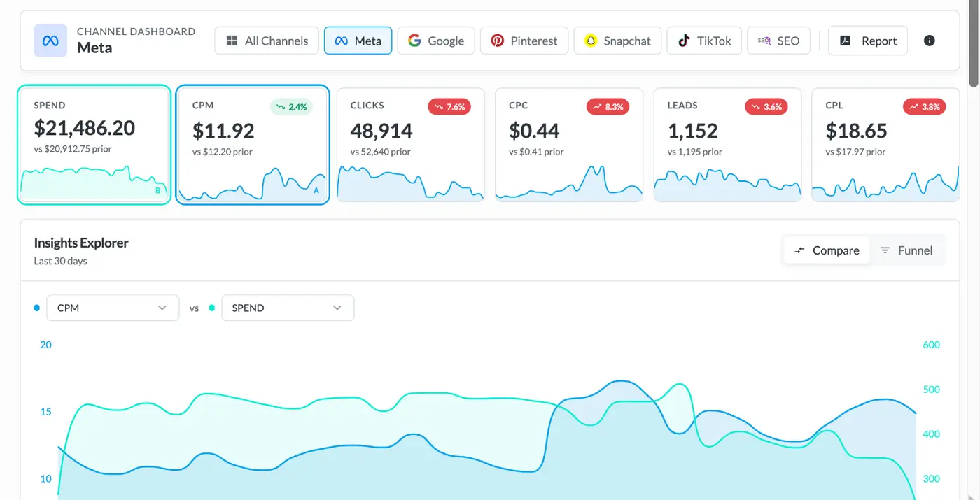Viewport: 980px width, 500px height.
Task: Switch to the Google channel tab
Action: 436,41
